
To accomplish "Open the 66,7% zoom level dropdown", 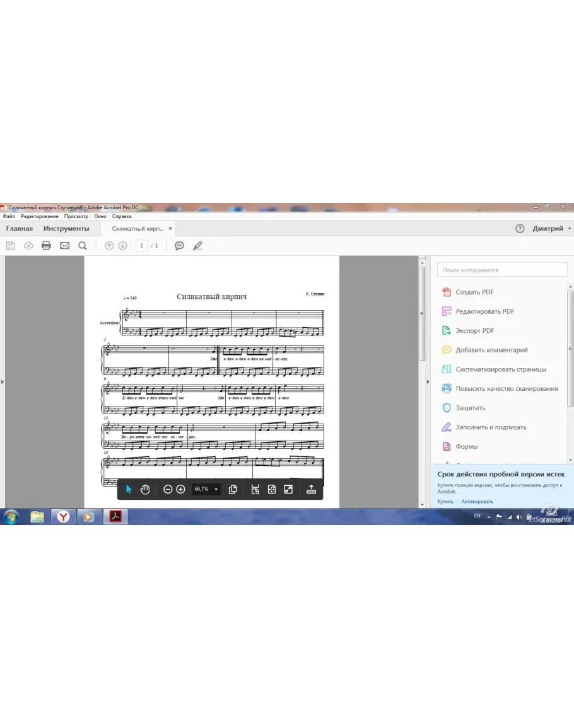I will coord(216,489).
